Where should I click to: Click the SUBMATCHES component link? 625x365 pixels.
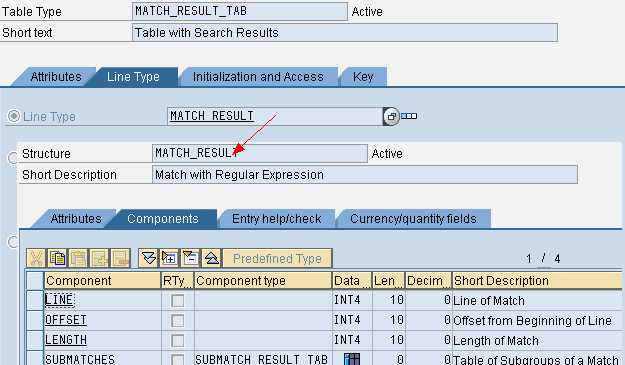pos(80,359)
